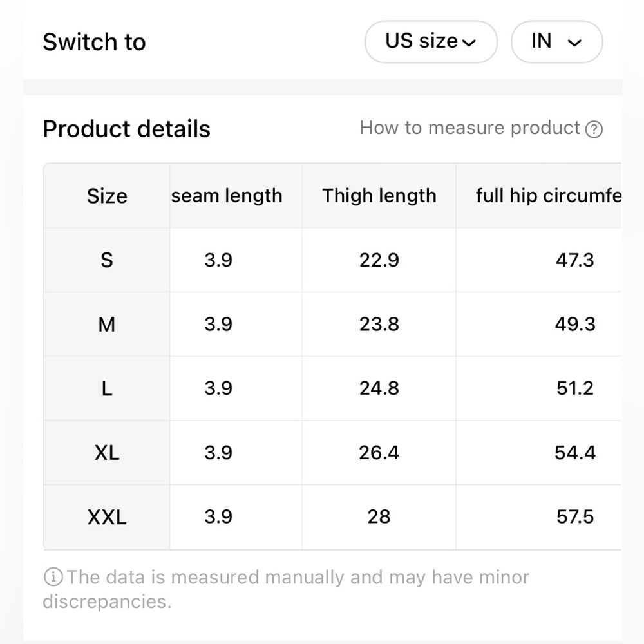Screen dimensions: 644x644
Task: Select the L size row
Action: (107, 389)
